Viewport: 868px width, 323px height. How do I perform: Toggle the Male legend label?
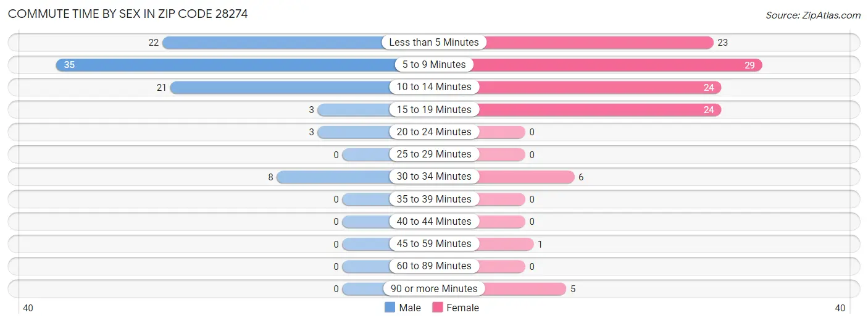click(x=410, y=308)
